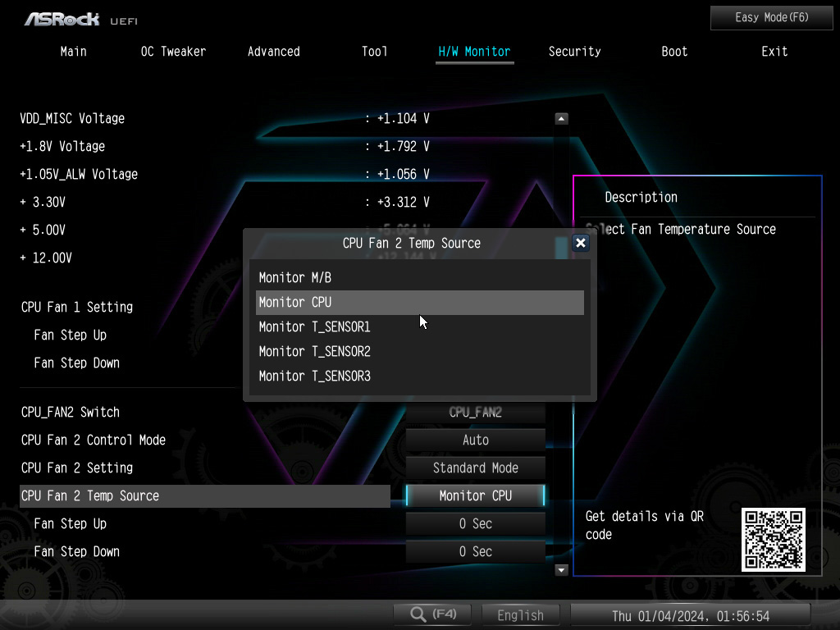The width and height of the screenshot is (840, 630).
Task: Click +1.05V_ALW Voltage row
Action: coord(79,174)
